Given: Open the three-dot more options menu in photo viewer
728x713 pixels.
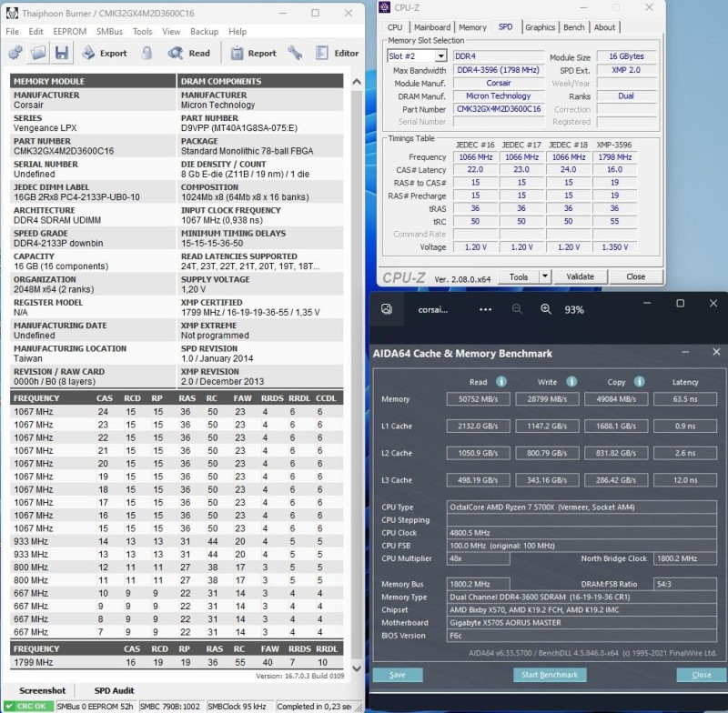Looking at the screenshot, I should click(485, 309).
